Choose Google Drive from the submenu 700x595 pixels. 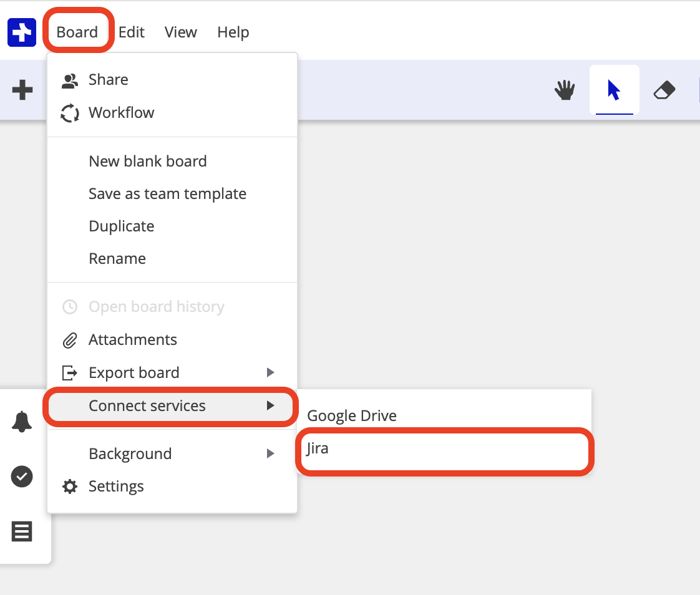pyautogui.click(x=352, y=416)
